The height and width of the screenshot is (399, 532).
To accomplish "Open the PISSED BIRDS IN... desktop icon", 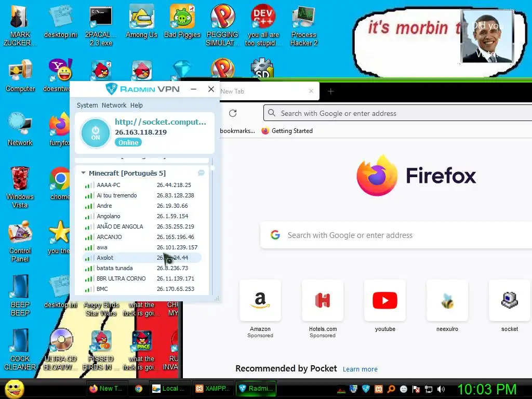I will coord(101,350).
